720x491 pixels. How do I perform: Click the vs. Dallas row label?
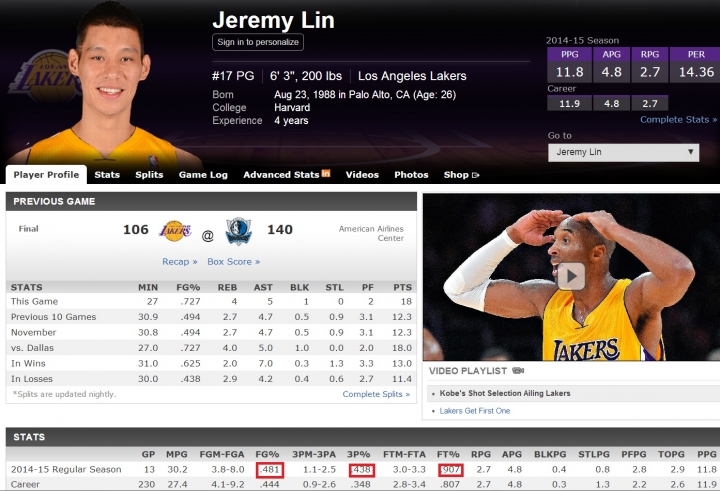pos(32,348)
